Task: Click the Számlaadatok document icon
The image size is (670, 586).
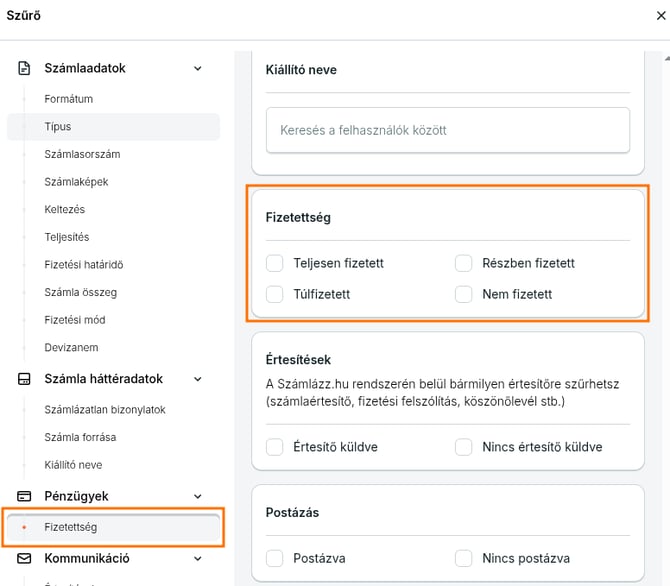Action: pos(25,68)
